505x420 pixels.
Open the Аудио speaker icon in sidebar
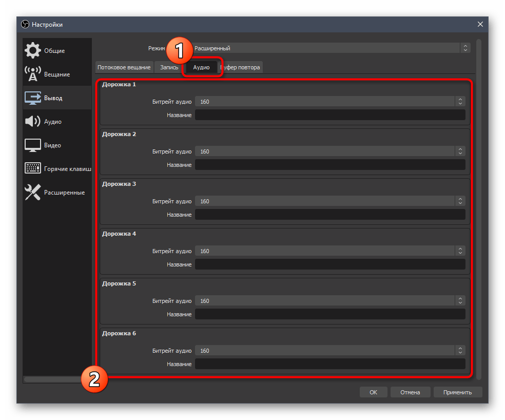pyautogui.click(x=33, y=122)
